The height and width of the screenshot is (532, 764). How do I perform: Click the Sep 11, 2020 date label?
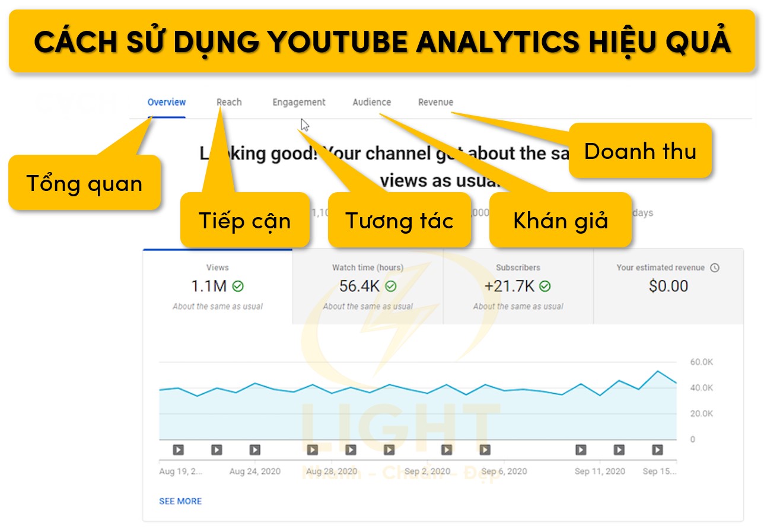[x=600, y=472]
